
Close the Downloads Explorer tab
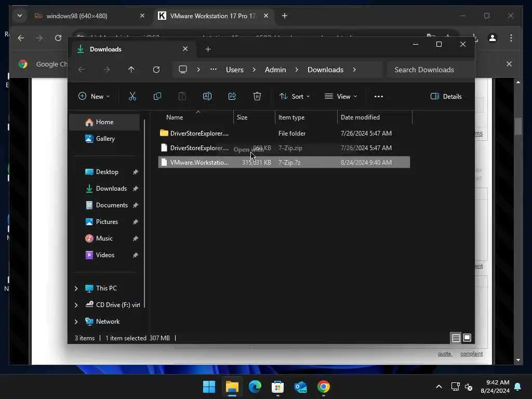(x=185, y=49)
